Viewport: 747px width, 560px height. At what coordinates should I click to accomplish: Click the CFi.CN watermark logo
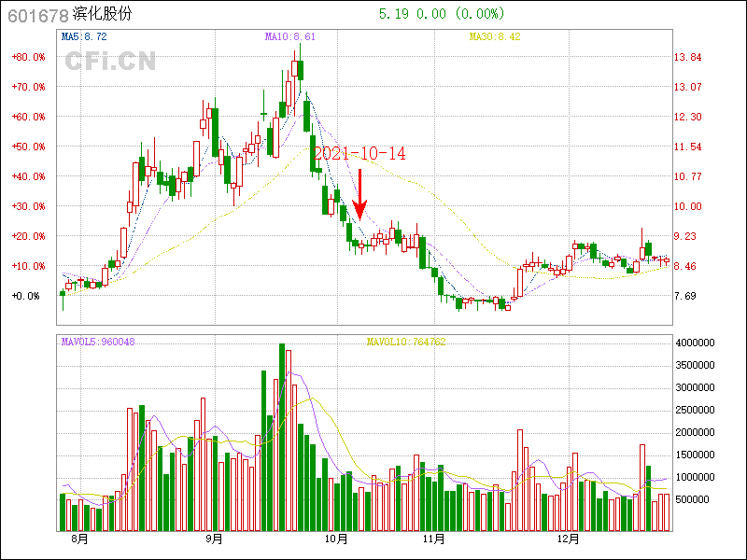[x=109, y=61]
